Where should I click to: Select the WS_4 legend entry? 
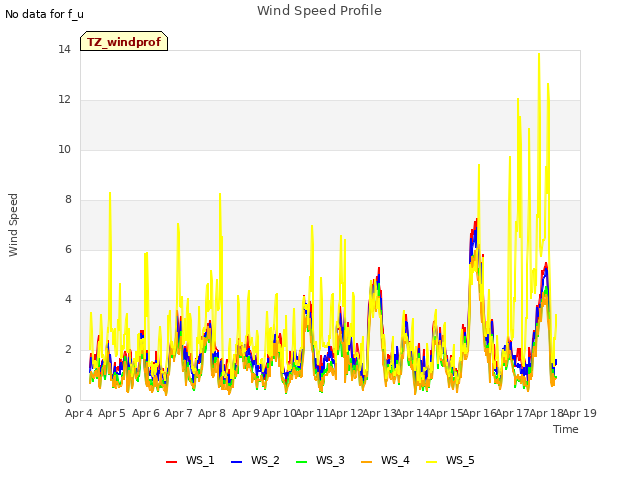[385, 460]
